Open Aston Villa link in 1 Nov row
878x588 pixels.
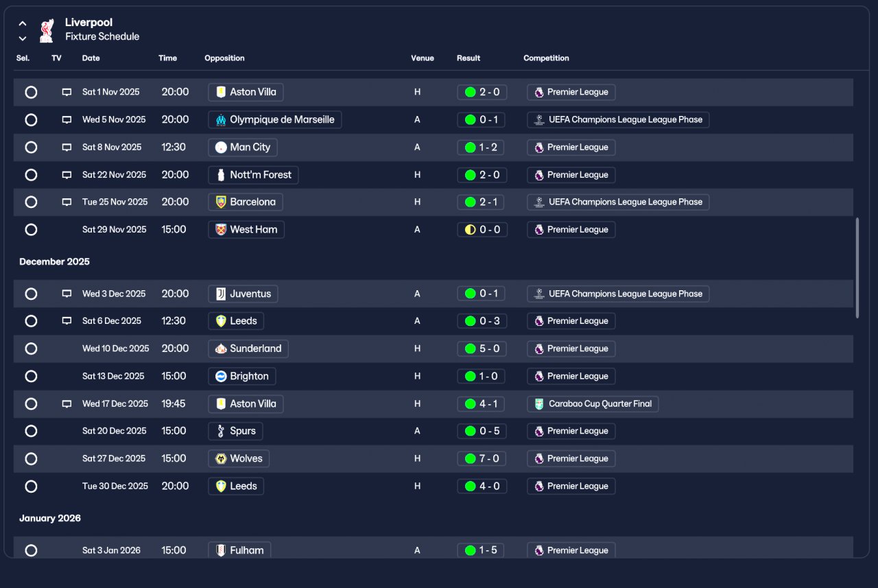tap(246, 92)
